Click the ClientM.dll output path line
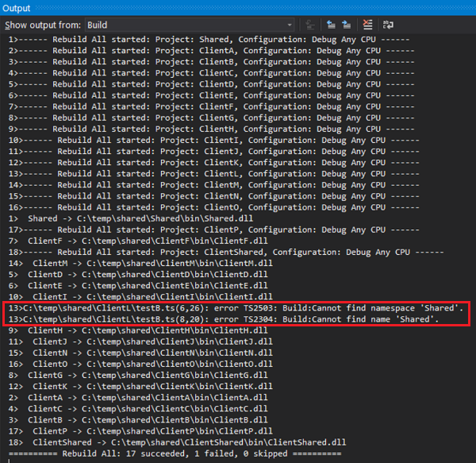This screenshot has height=463, width=476. click(140, 264)
